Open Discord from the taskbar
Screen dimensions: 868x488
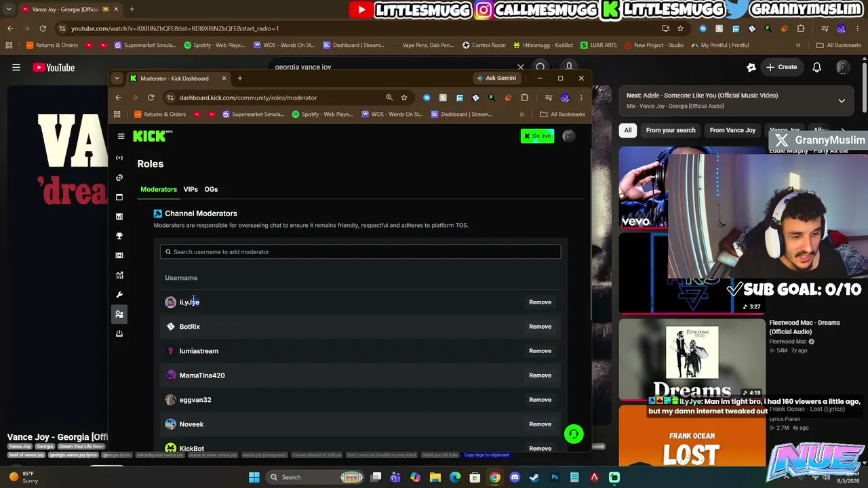pyautogui.click(x=515, y=477)
